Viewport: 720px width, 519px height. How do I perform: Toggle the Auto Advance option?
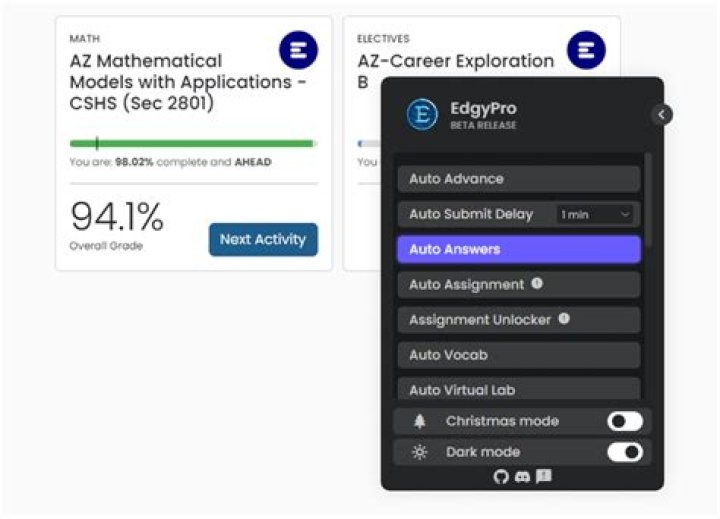(x=518, y=179)
